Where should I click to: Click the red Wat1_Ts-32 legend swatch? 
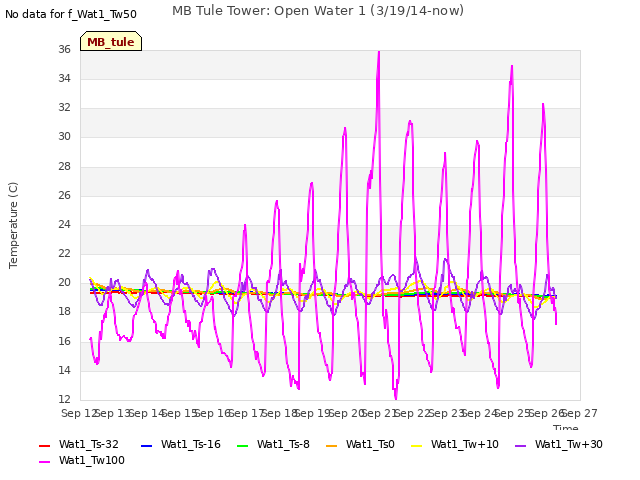[x=44, y=446]
